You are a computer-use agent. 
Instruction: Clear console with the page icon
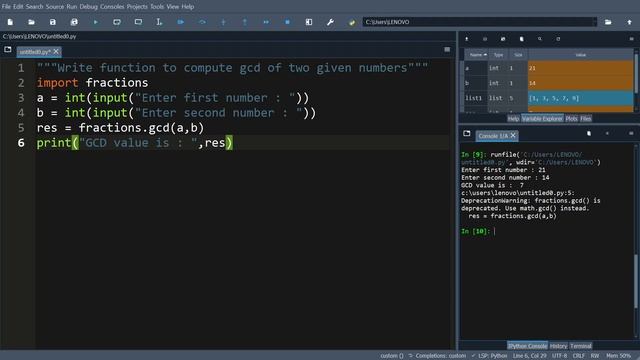[x=589, y=133]
